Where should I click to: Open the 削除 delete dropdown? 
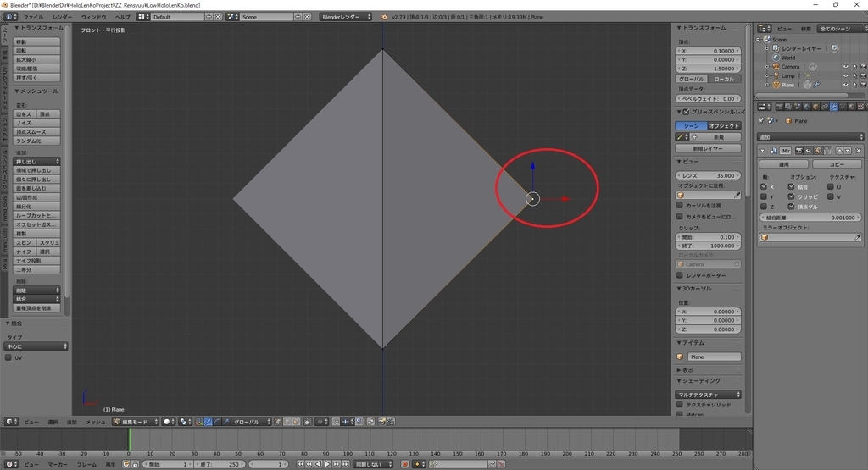coord(36,290)
